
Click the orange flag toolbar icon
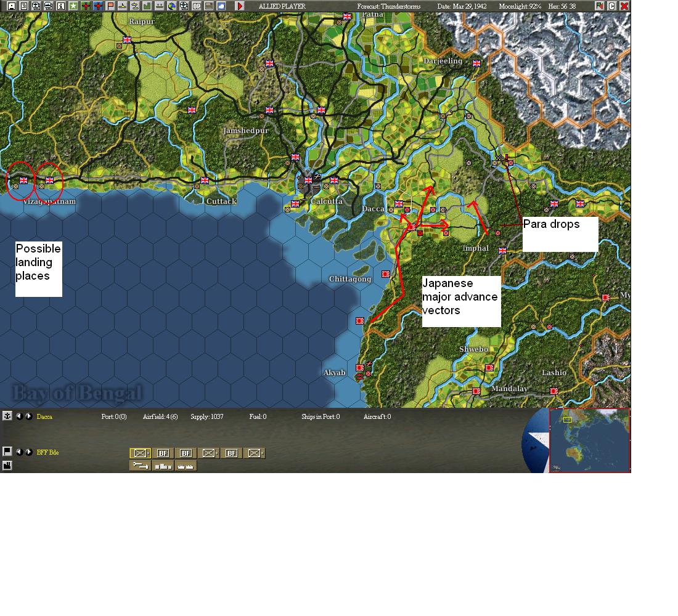point(111,6)
